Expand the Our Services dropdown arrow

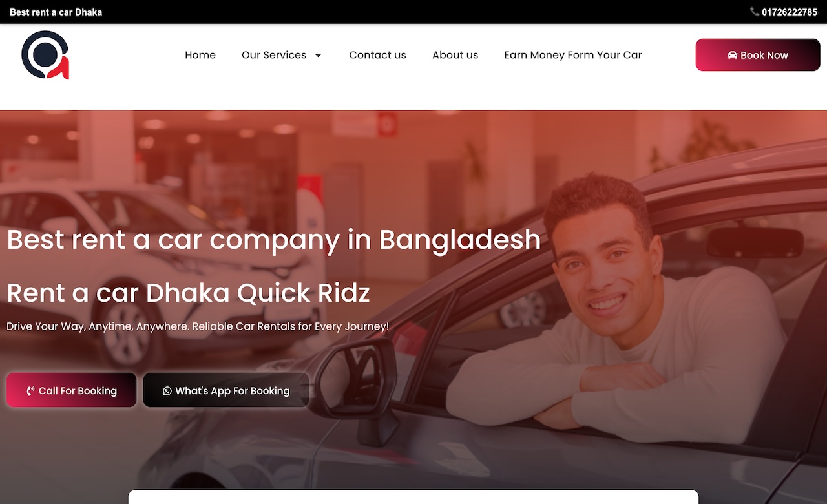pyautogui.click(x=318, y=55)
